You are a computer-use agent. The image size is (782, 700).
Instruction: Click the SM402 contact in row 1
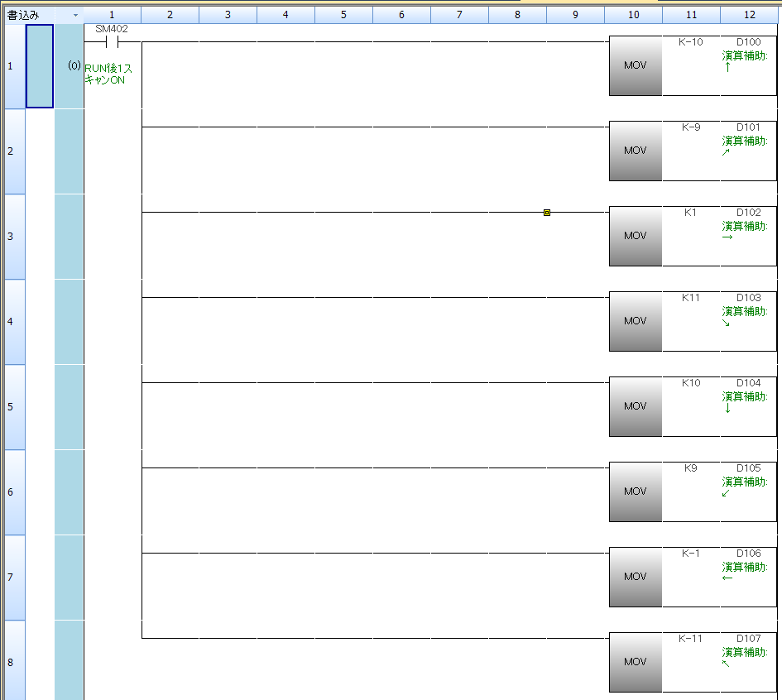(x=112, y=41)
